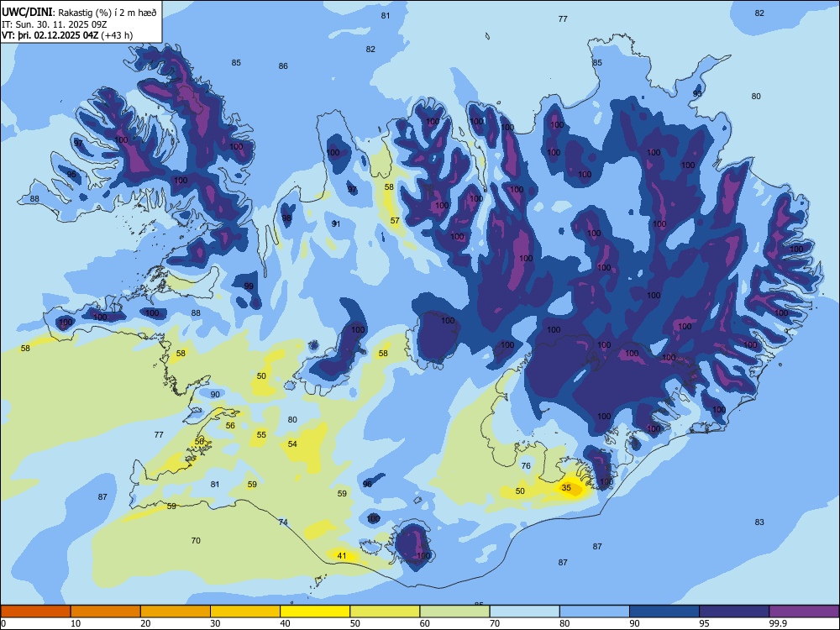
Task: Click the 95–99.9 navy legend swatch
Action: (x=734, y=612)
